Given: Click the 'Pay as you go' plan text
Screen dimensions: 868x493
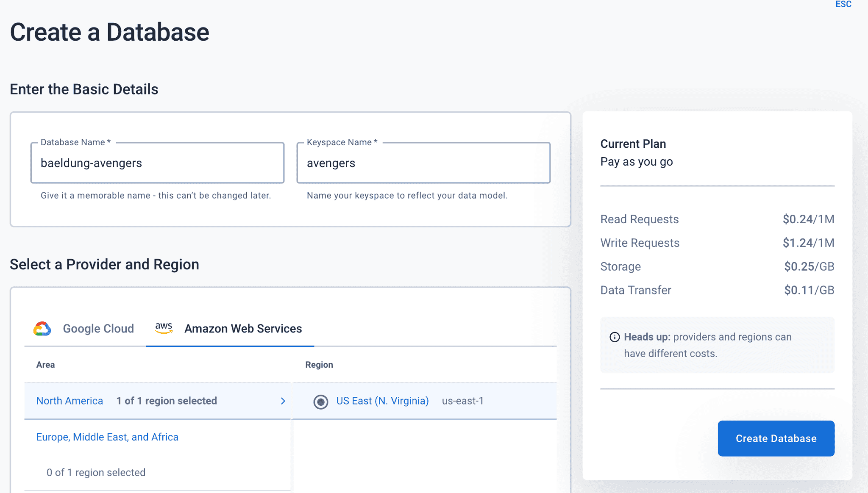Looking at the screenshot, I should tap(636, 161).
